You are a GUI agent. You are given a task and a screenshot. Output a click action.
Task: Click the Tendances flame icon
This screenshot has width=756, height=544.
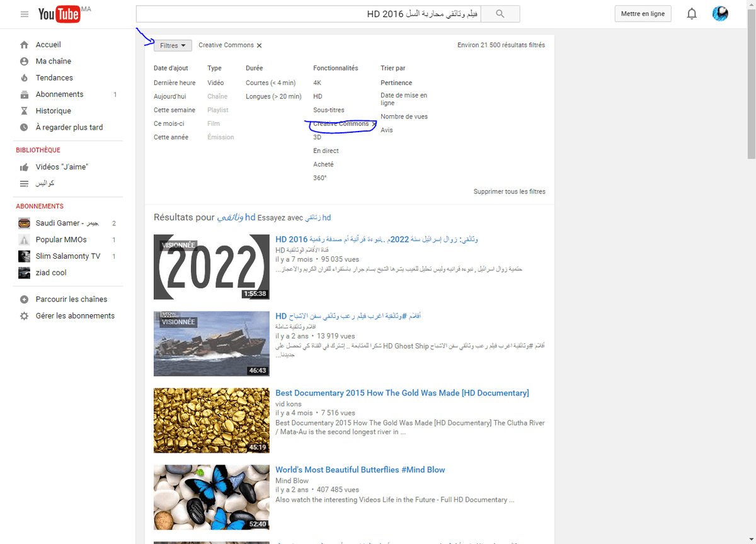tap(24, 78)
